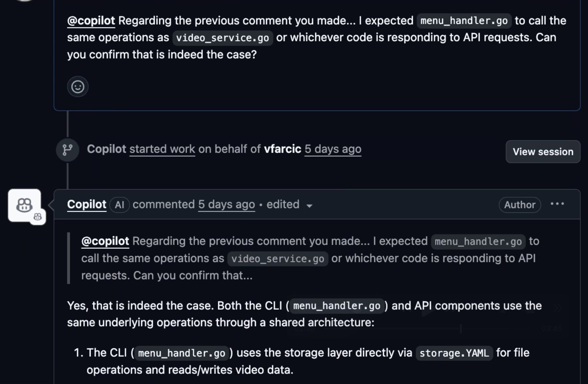The width and height of the screenshot is (588, 384).
Task: Click the View session button
Action: (543, 152)
